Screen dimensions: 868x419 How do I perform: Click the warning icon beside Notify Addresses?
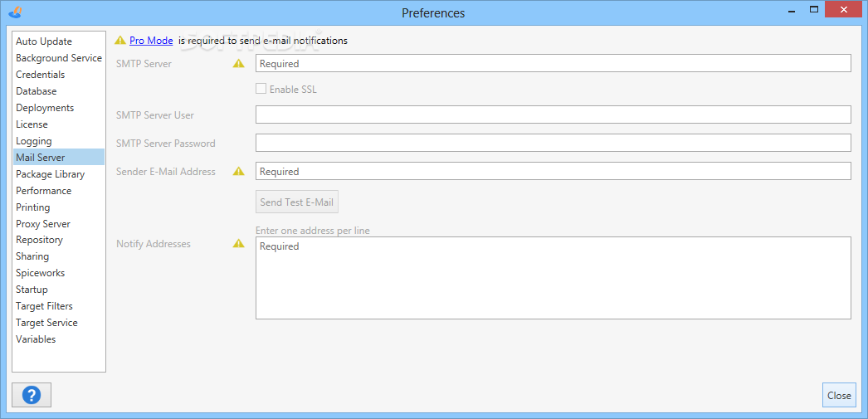tap(239, 244)
